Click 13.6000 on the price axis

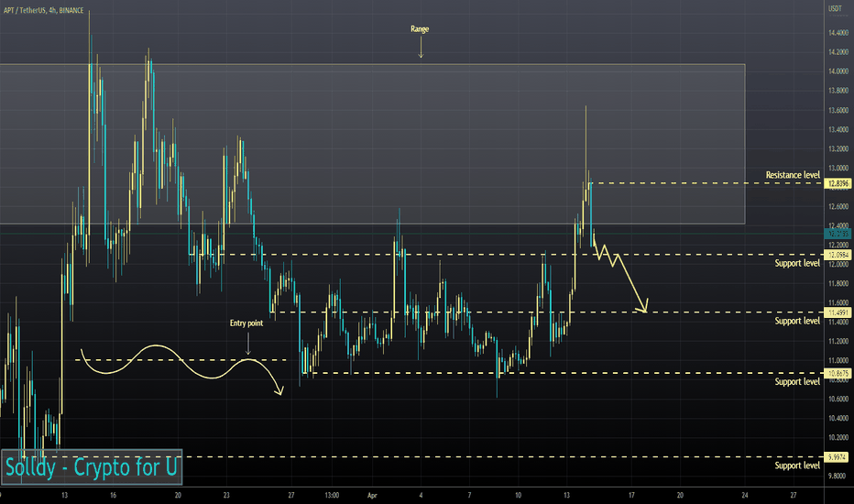[838, 110]
